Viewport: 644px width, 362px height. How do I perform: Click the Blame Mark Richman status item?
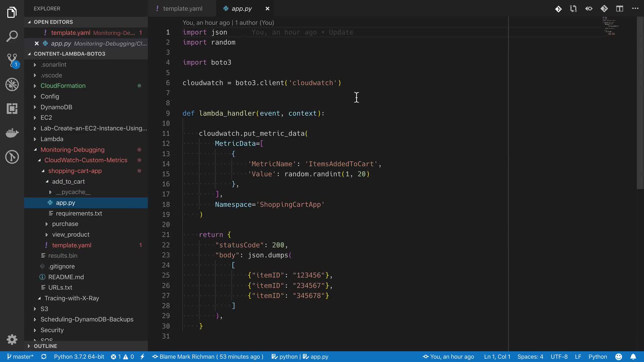(x=208, y=357)
